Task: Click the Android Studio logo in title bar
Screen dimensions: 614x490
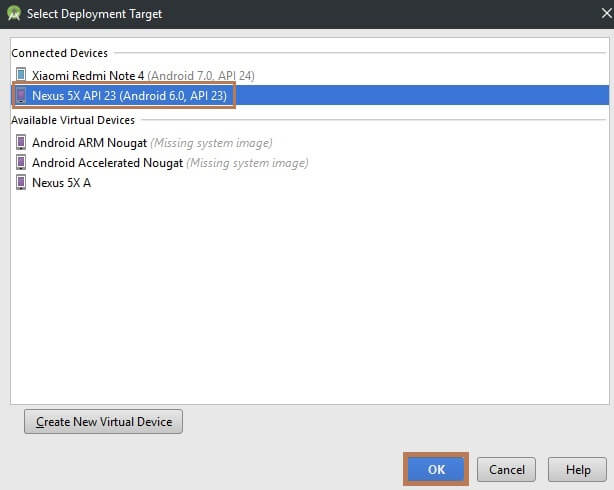Action: point(14,13)
